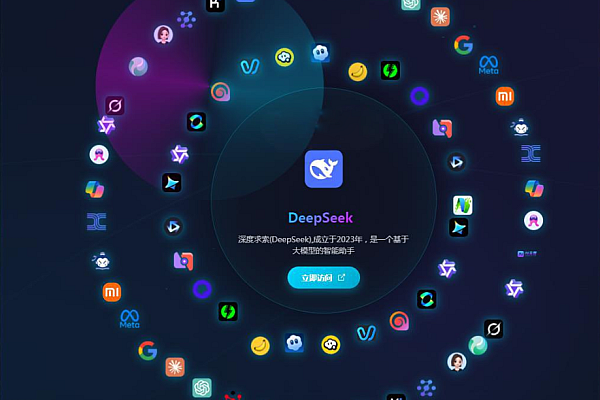Select the blue ghost icon in the lower ring
Screen dimensions: 600x400
[x=294, y=343]
